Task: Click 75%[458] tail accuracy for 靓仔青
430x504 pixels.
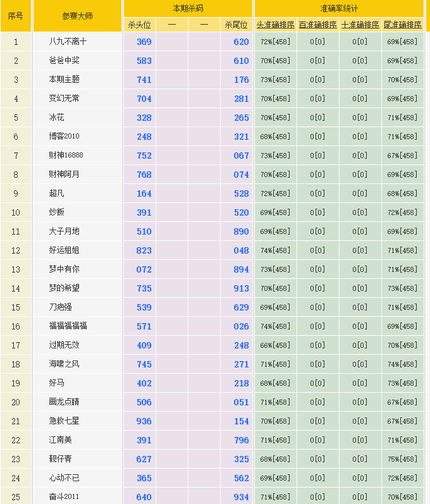Action: click(402, 459)
